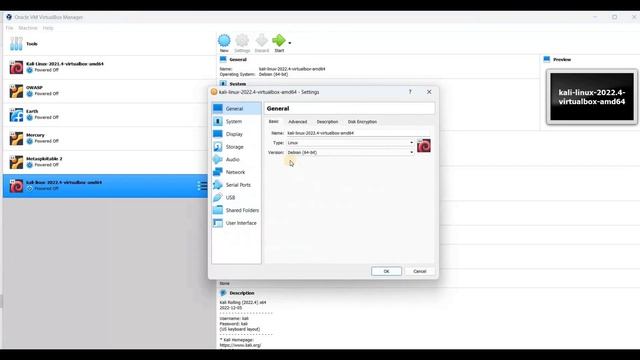Click the Discard toolbar icon
Viewport: 640px width, 360px height.
pyautogui.click(x=262, y=40)
